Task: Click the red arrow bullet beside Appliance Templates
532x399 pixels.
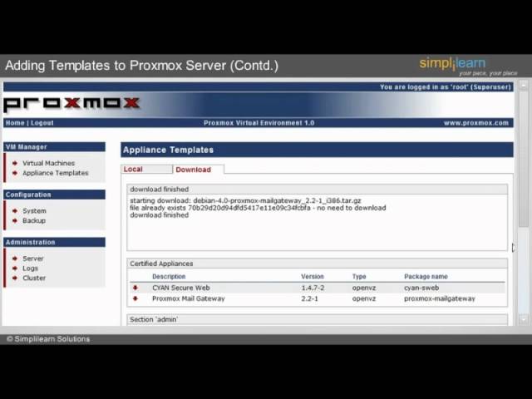Action: coord(15,173)
